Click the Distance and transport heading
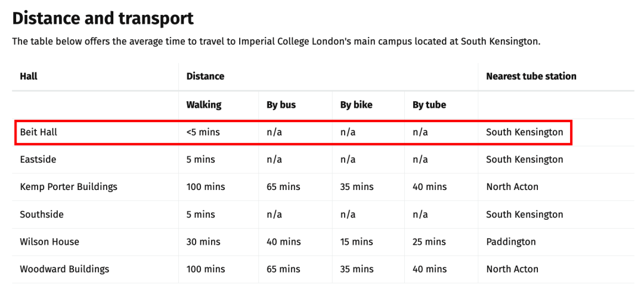Viewport: 644px width, 290px height. pyautogui.click(x=103, y=18)
